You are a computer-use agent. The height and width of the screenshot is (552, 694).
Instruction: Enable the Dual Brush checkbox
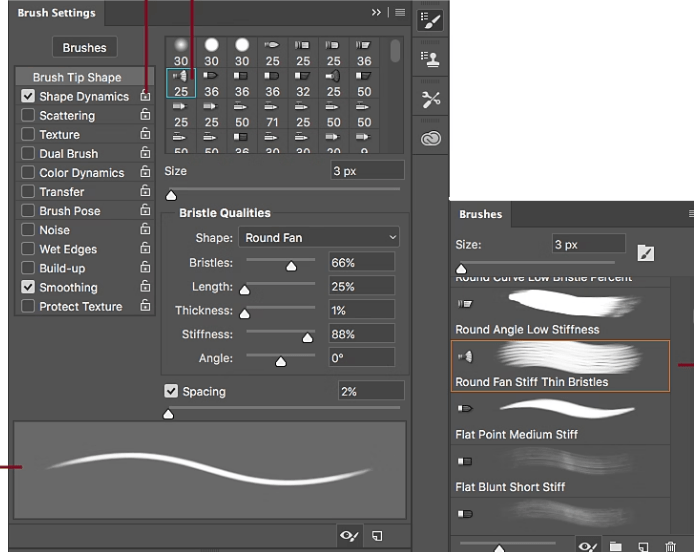click(28, 153)
